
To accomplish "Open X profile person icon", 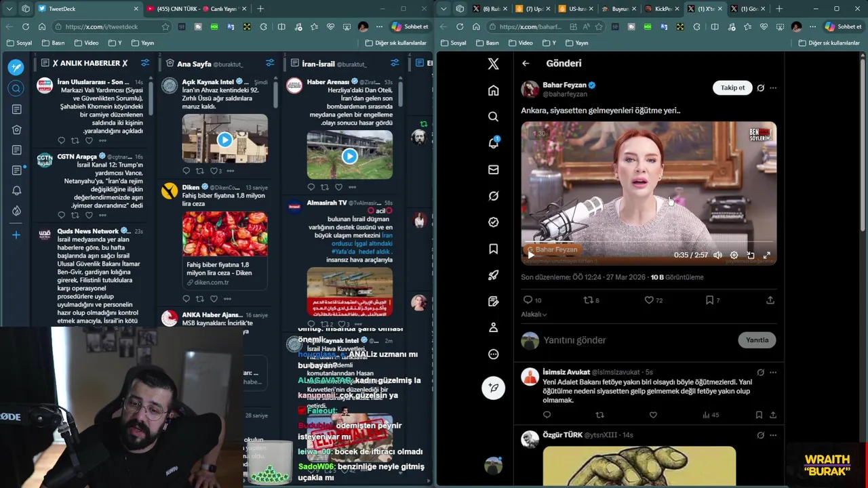I will 493,327.
